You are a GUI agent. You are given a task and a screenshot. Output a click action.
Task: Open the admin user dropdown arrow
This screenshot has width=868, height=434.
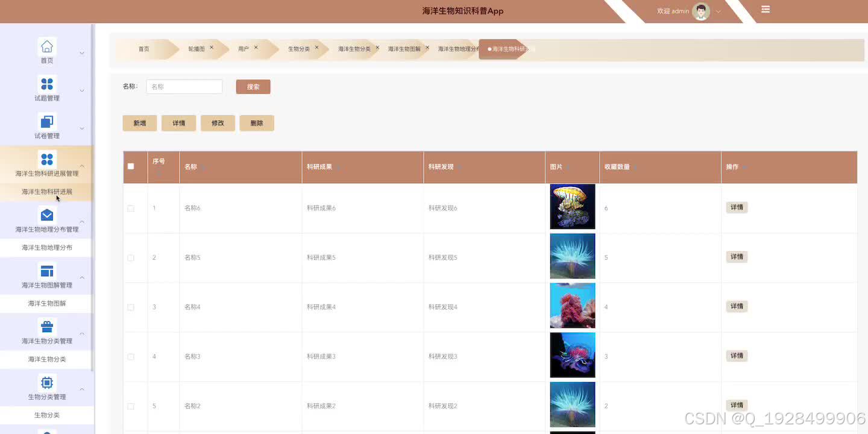coord(719,12)
